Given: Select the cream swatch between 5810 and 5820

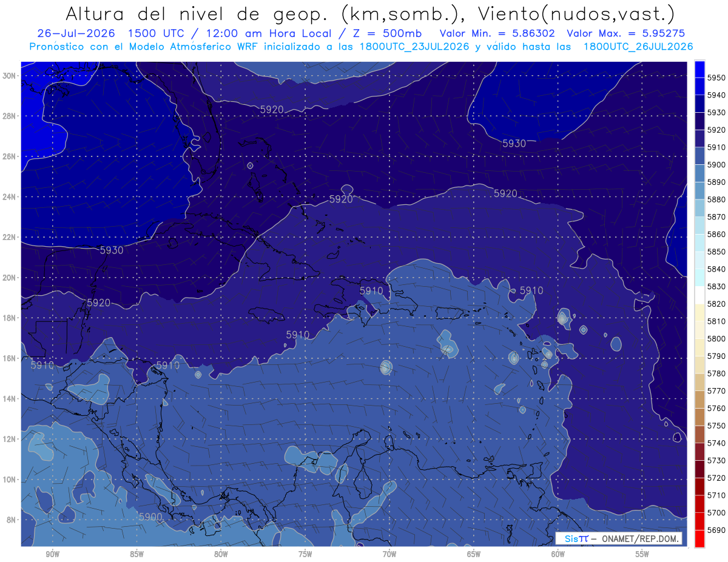Looking at the screenshot, I should [699, 313].
